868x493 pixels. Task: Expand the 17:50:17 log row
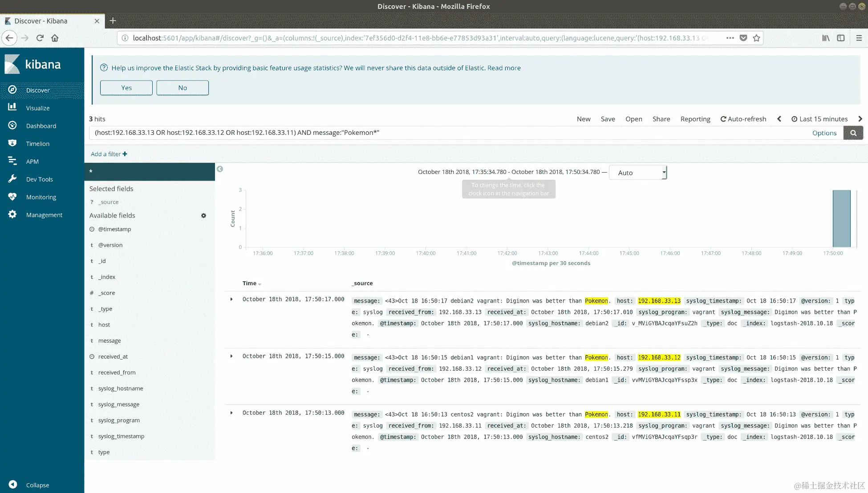[x=231, y=299]
